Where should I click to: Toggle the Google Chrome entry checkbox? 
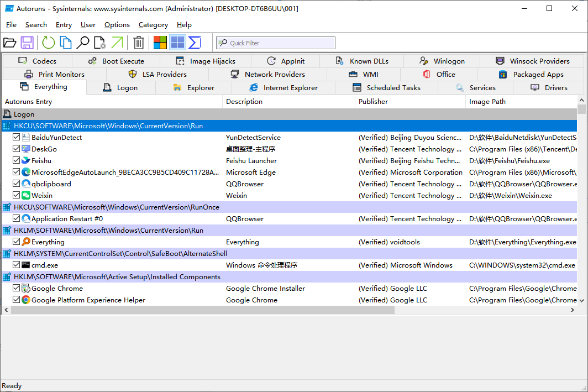tap(16, 288)
